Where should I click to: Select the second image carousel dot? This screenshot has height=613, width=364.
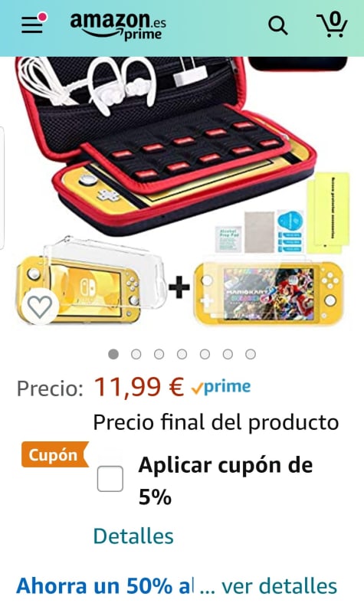[x=136, y=354]
